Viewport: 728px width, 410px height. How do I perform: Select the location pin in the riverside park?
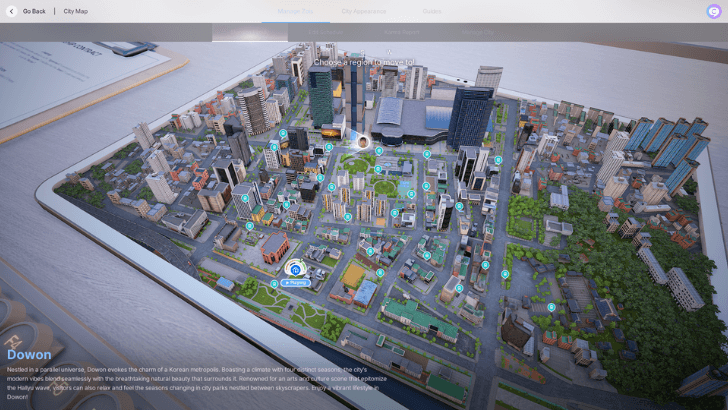[x=276, y=286]
